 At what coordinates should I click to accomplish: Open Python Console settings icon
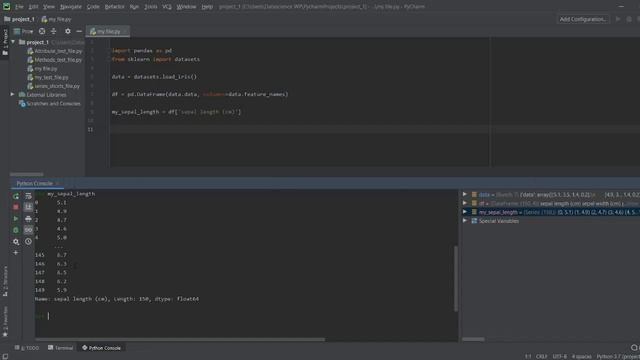16,242
